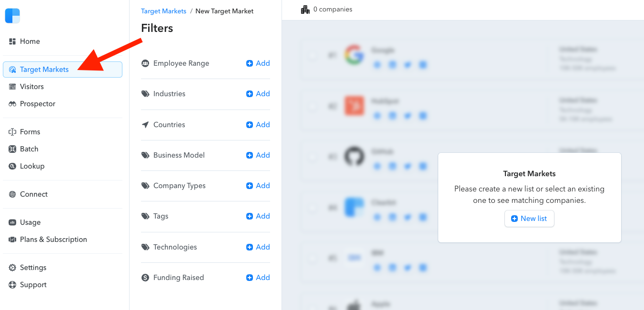Click the Technologies filter label
Screen dimensions: 644x310
coord(175,247)
